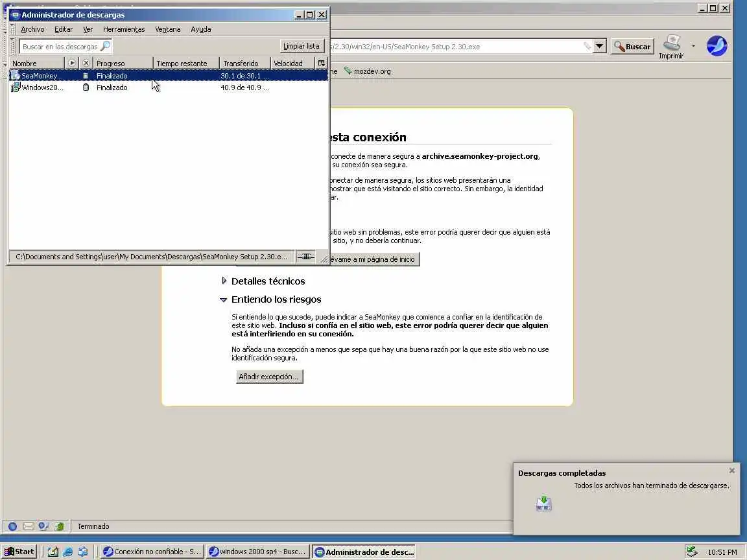This screenshot has height=560, width=747.
Task: Click the download icon in completed downloads notification
Action: [x=543, y=504]
